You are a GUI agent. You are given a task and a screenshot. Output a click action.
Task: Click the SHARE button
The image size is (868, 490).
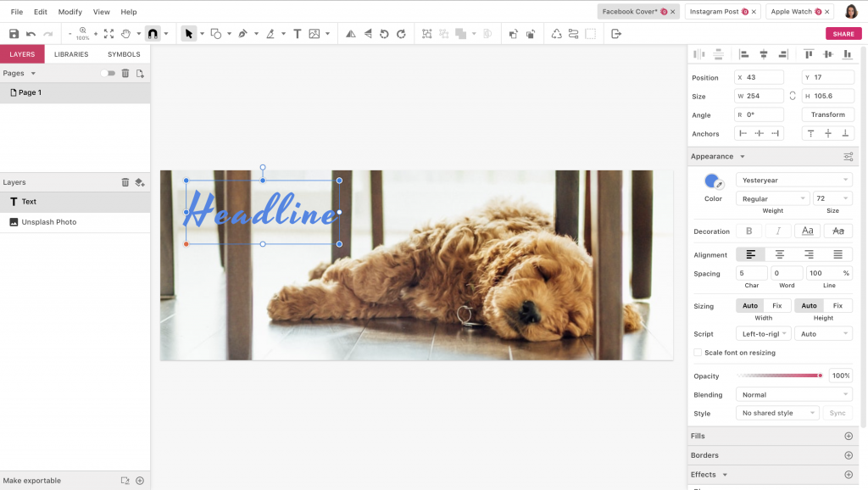[x=843, y=33]
